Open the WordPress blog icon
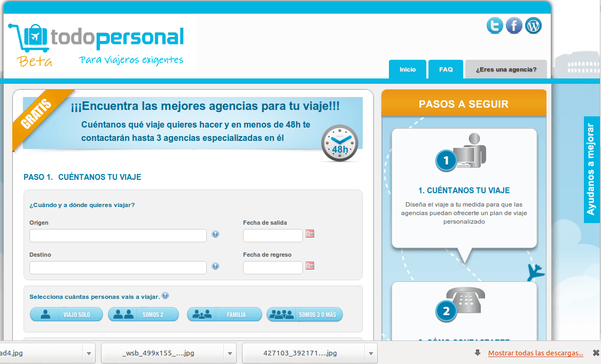Screen dimensions: 601x364 click(533, 26)
